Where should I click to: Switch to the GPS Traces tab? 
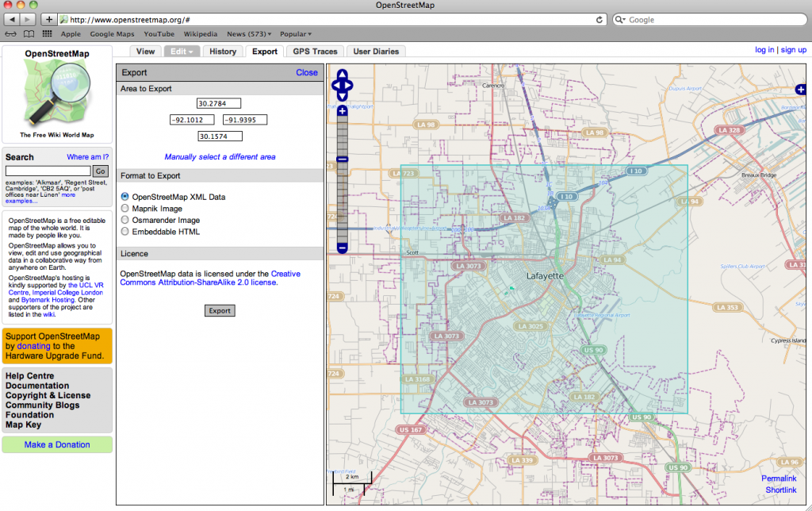315,50
